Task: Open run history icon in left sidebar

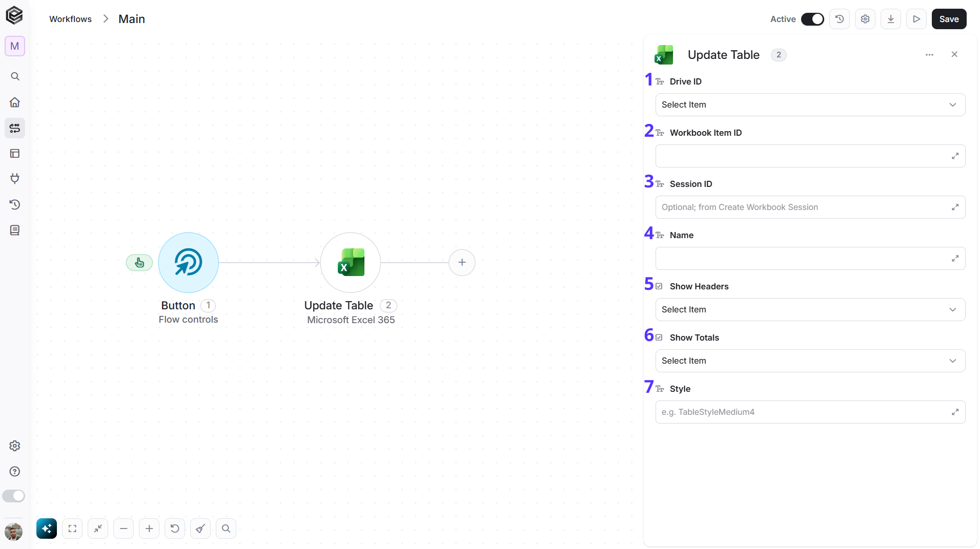Action: (15, 205)
